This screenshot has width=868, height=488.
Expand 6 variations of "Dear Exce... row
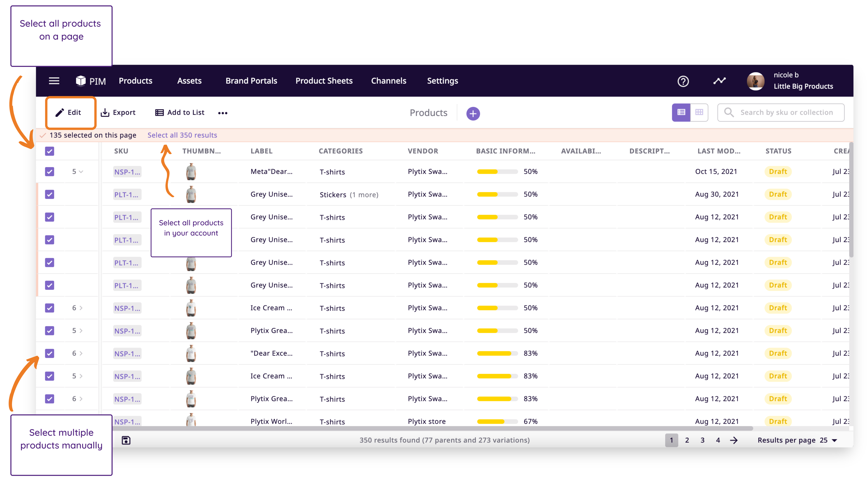click(x=77, y=353)
